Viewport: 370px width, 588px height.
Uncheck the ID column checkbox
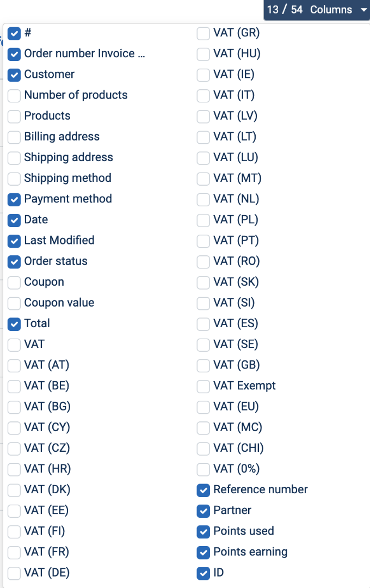(203, 573)
